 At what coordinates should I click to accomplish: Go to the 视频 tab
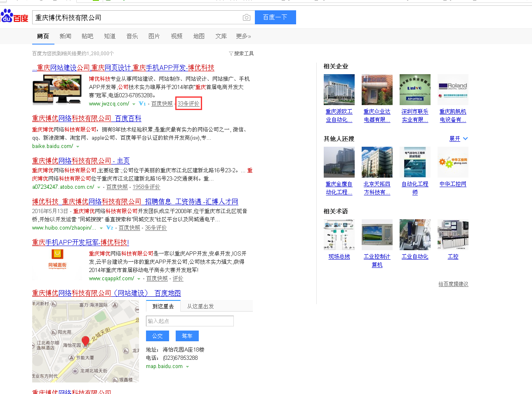tap(177, 36)
